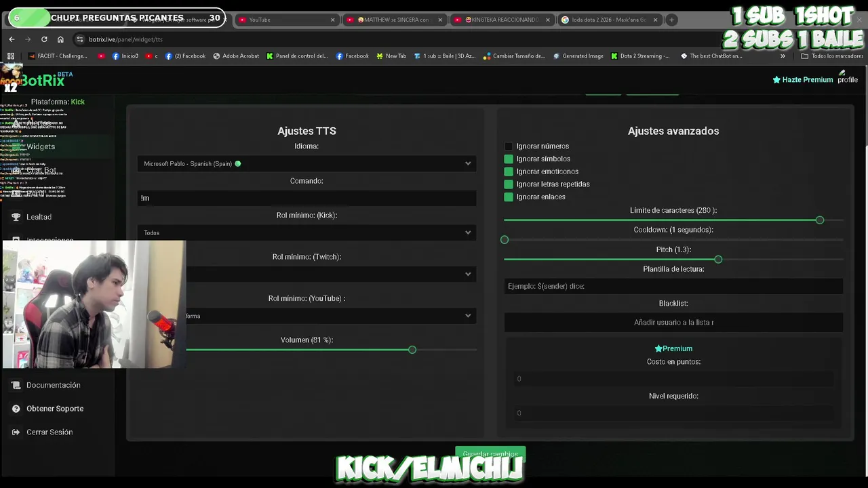The height and width of the screenshot is (488, 868).
Task: Switch to the MATTHEW se SINCERA tab
Action: pyautogui.click(x=395, y=20)
